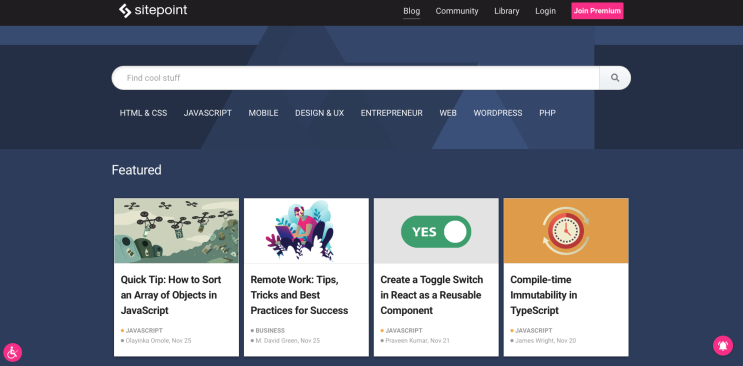743x366 pixels.
Task: Open the clock icon article thumbnail
Action: point(566,230)
